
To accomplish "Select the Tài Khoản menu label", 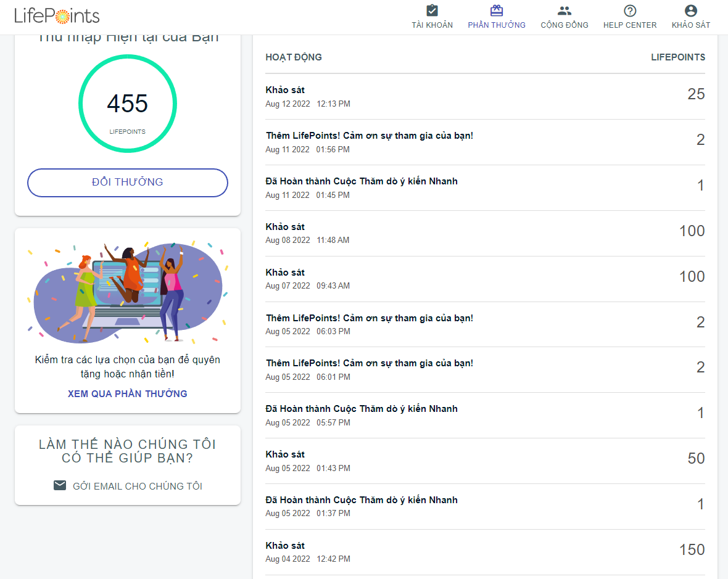I will click(432, 25).
